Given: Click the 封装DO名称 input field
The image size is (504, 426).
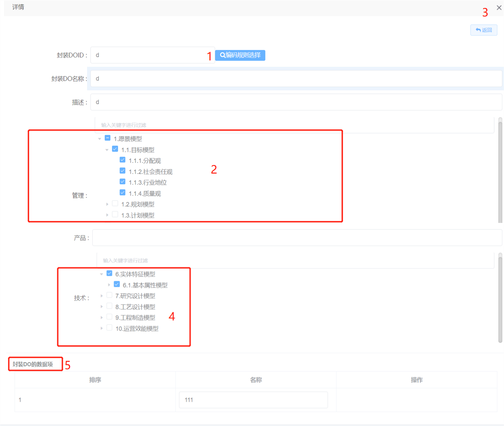Looking at the screenshot, I should (x=295, y=79).
